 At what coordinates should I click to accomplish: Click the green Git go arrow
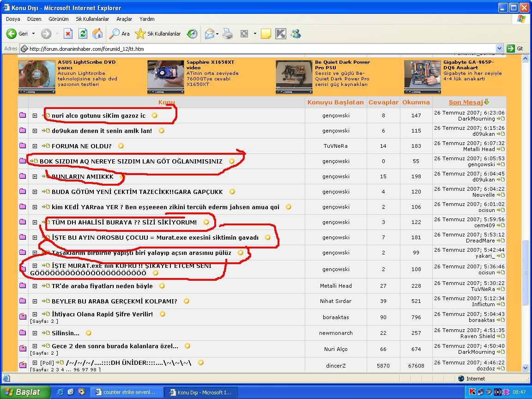click(x=510, y=48)
